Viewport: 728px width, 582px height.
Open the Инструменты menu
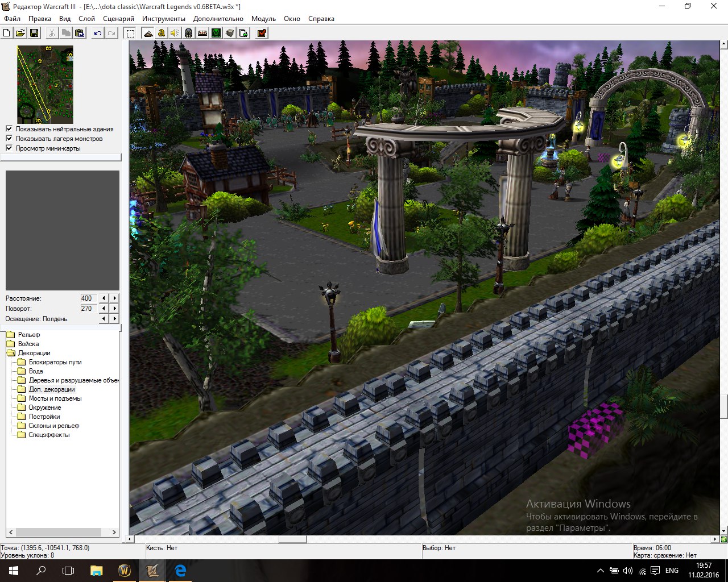(x=164, y=19)
